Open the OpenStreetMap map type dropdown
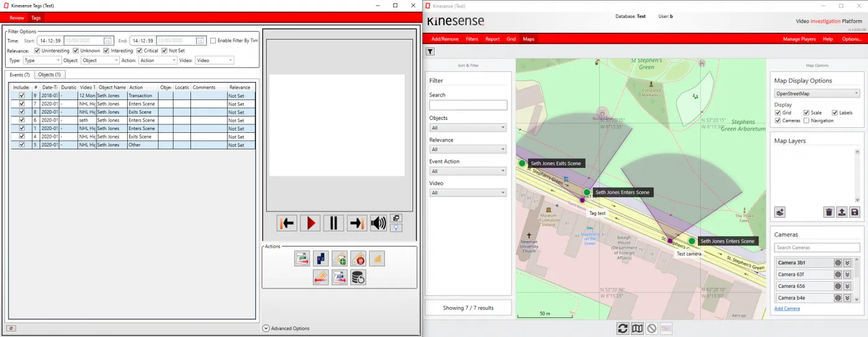The image size is (868, 337). [817, 93]
